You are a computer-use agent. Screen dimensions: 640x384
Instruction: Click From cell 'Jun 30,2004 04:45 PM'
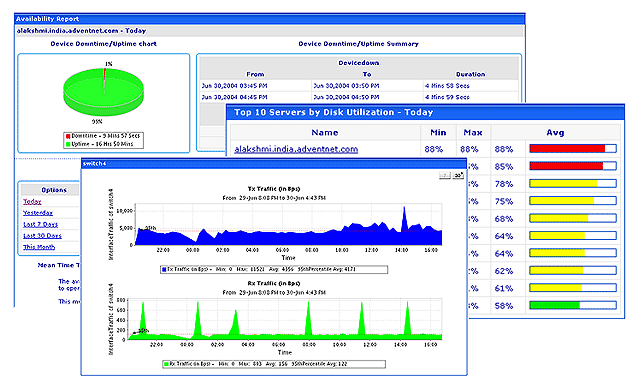tap(234, 97)
